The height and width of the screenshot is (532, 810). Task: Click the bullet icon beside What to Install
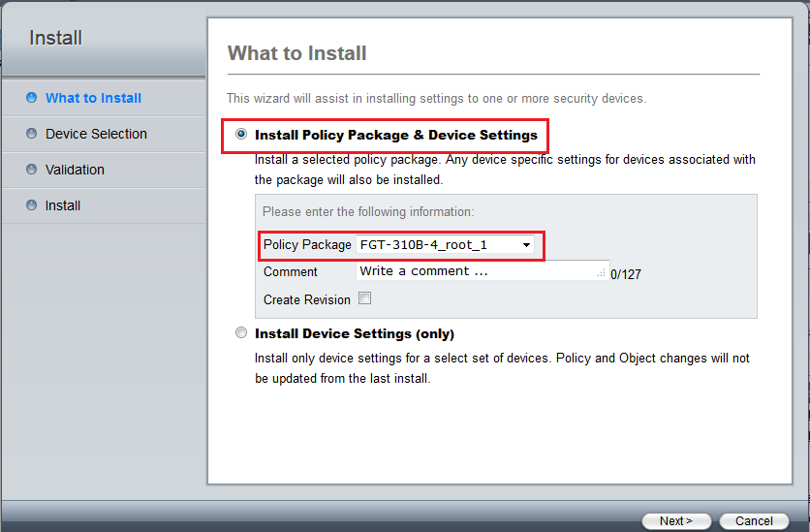click(32, 98)
